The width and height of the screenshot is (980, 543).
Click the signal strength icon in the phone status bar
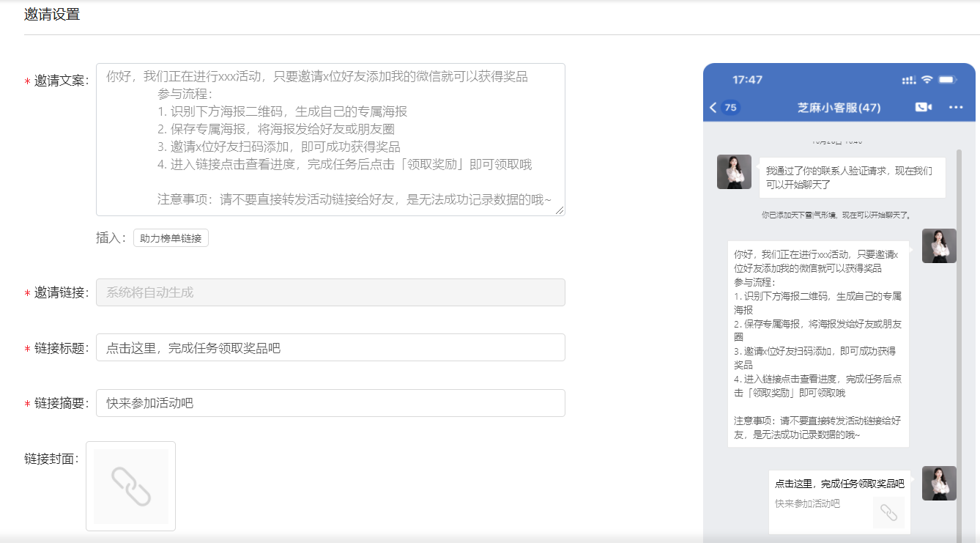(909, 80)
